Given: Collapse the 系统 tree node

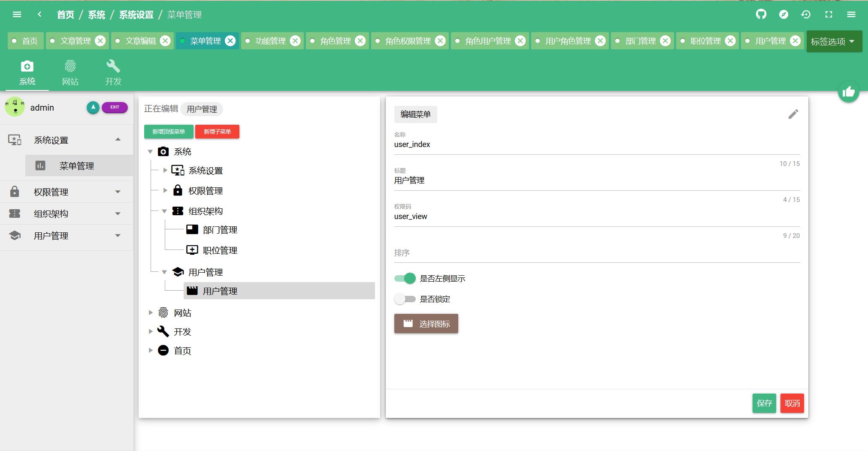Looking at the screenshot, I should tap(150, 151).
